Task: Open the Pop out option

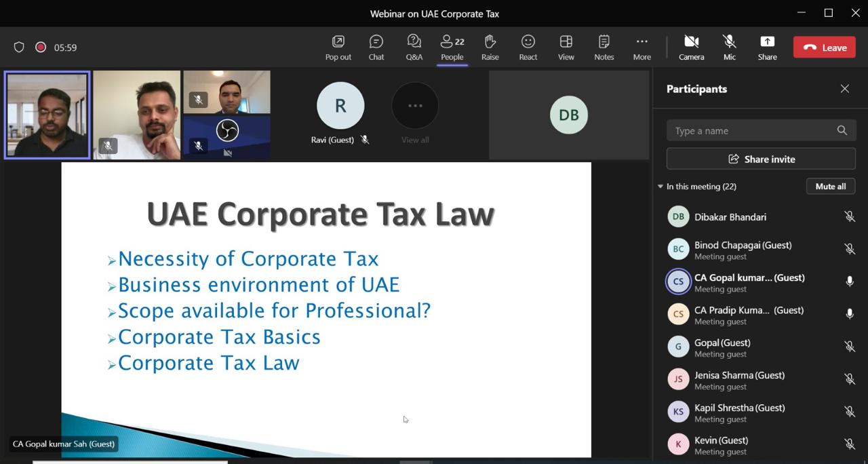Action: click(338, 47)
